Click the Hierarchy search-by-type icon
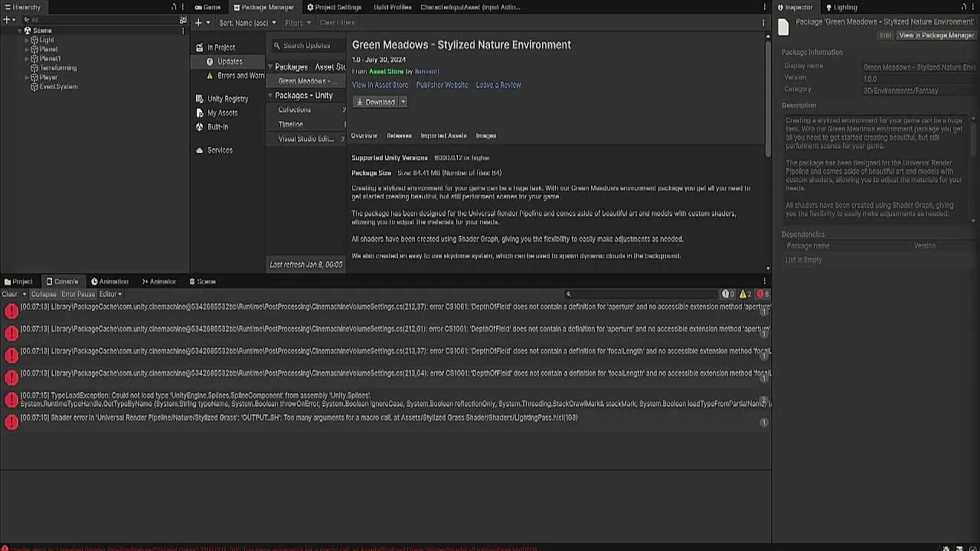Screen dimensions: 980x551 pos(183,20)
